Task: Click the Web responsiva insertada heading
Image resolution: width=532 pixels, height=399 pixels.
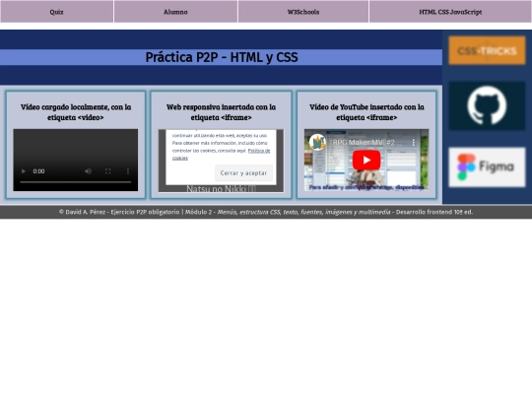Action: (x=221, y=112)
